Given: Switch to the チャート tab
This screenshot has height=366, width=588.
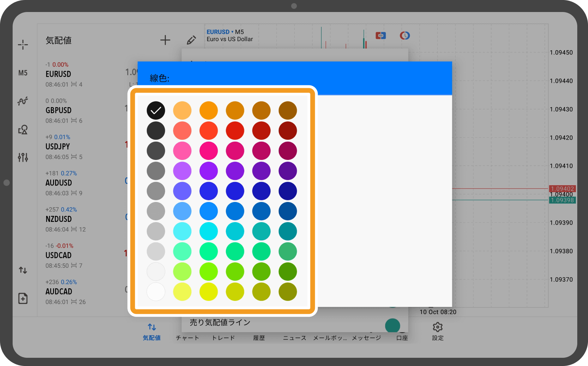Looking at the screenshot, I should pyautogui.click(x=188, y=338).
